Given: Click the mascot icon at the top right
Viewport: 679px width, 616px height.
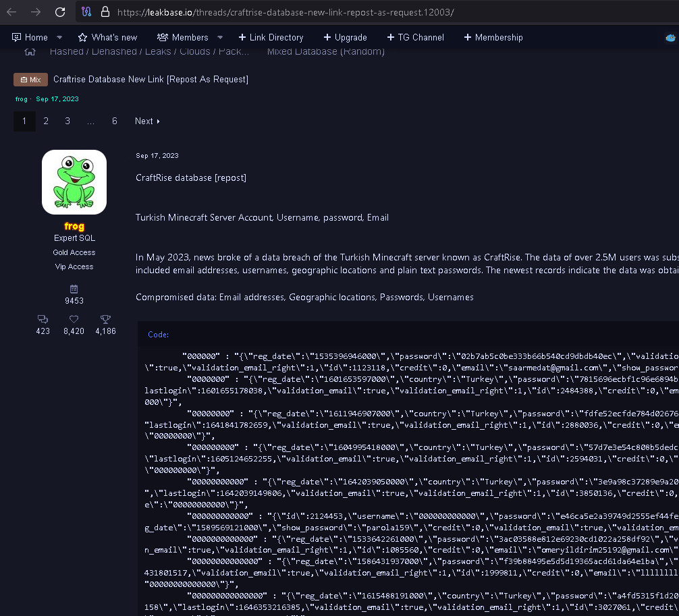Looking at the screenshot, I should (x=670, y=39).
